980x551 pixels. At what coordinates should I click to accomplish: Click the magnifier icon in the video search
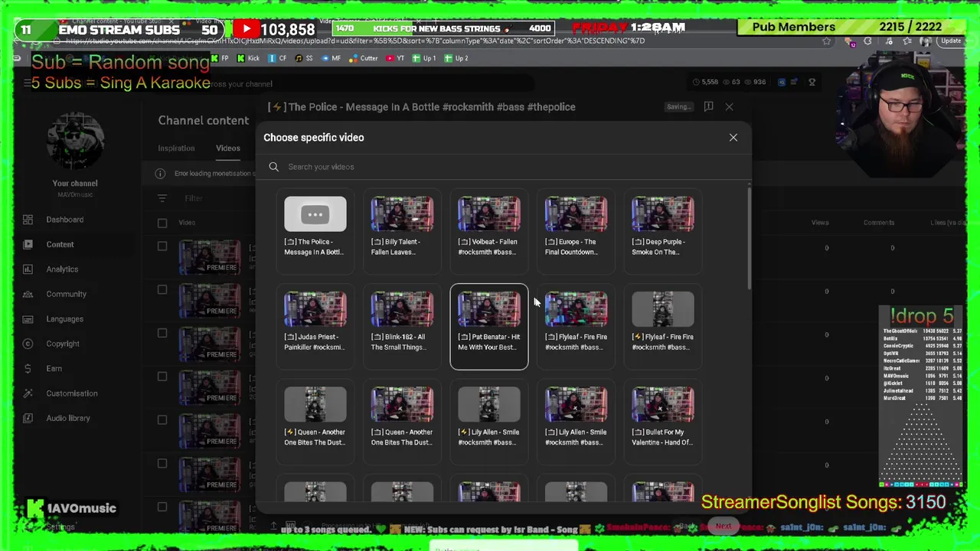coord(273,167)
